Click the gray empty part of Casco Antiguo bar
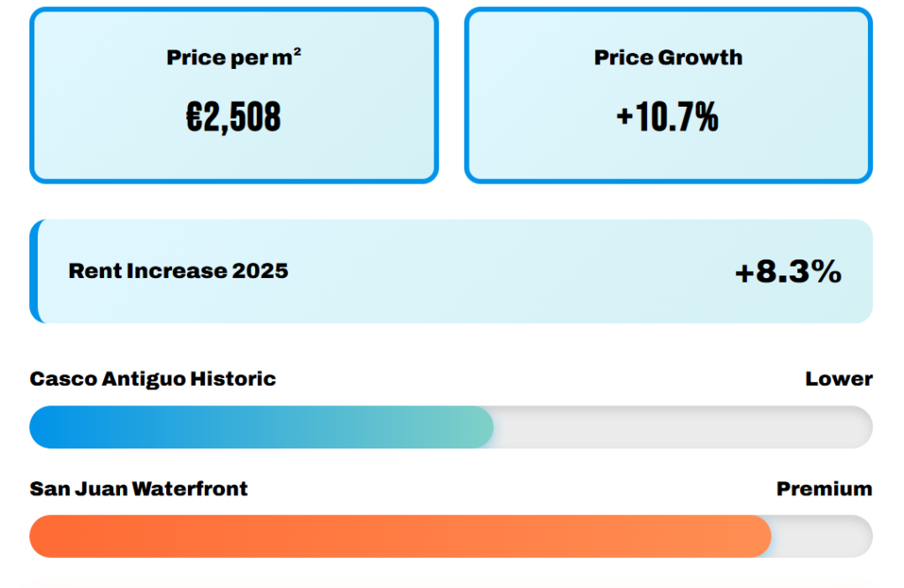The image size is (904, 588). pyautogui.click(x=682, y=427)
